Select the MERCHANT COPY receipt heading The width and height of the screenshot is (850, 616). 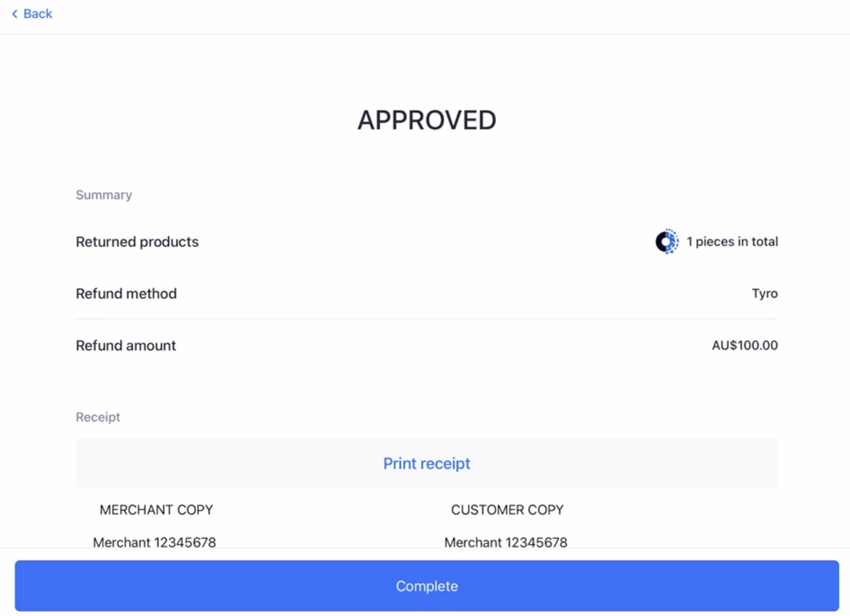[x=156, y=510]
